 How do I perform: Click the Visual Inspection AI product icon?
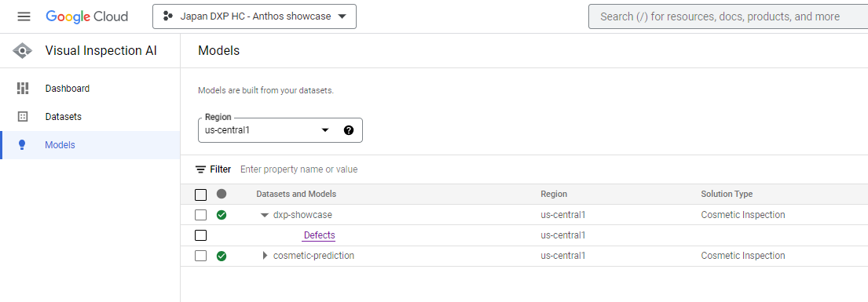coord(22,51)
